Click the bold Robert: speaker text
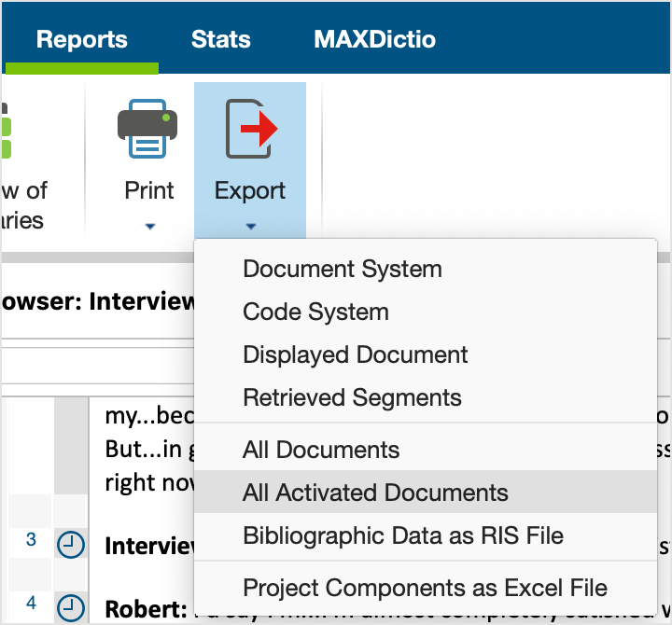This screenshot has width=672, height=625. point(147,609)
